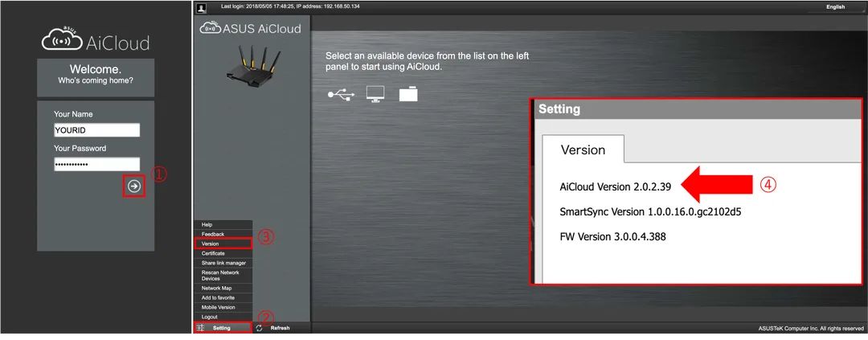Select Feedback in the settings menu
This screenshot has height=340, width=868.
click(x=223, y=234)
